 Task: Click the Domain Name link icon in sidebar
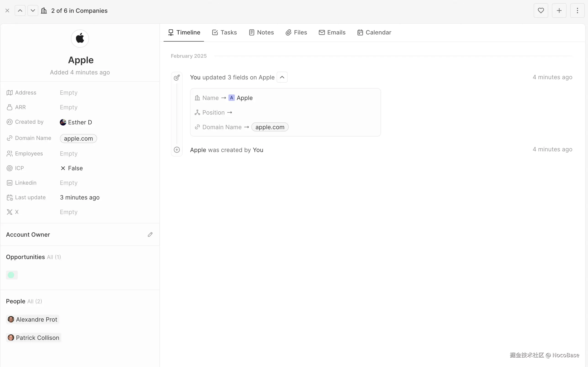tap(9, 138)
